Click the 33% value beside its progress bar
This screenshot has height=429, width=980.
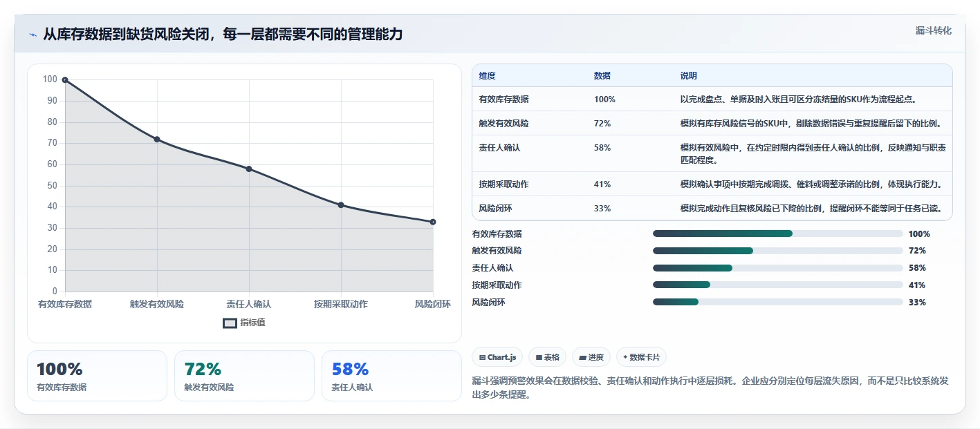tap(917, 302)
